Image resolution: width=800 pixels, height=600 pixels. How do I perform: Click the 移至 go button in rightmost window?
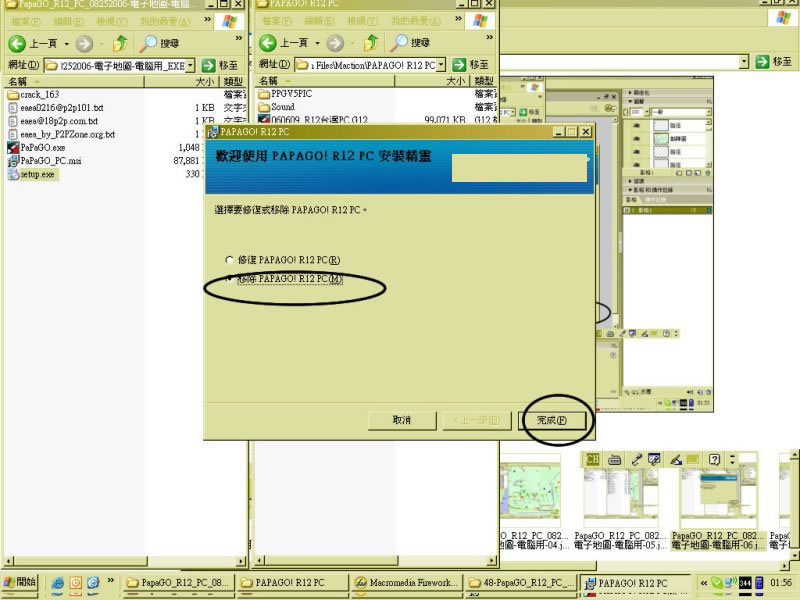tap(773, 62)
